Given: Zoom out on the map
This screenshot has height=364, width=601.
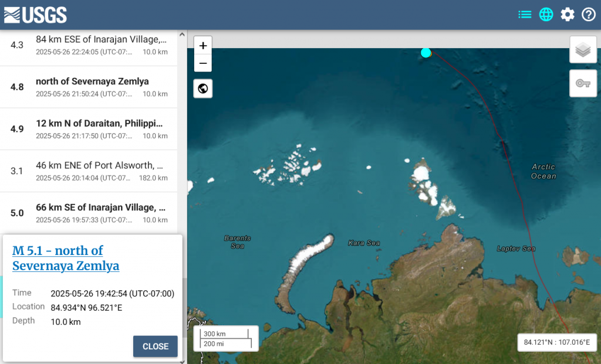Looking at the screenshot, I should [203, 63].
